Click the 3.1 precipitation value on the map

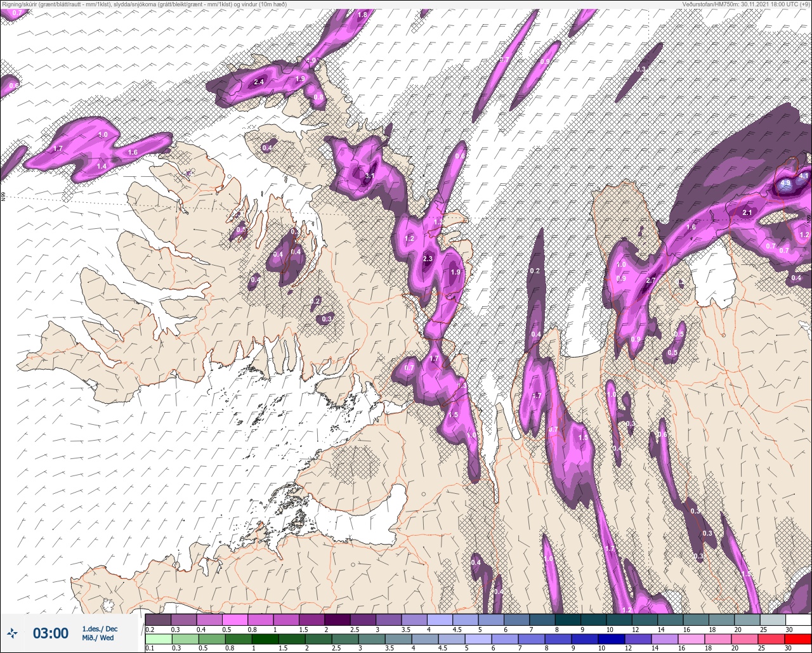tap(371, 176)
